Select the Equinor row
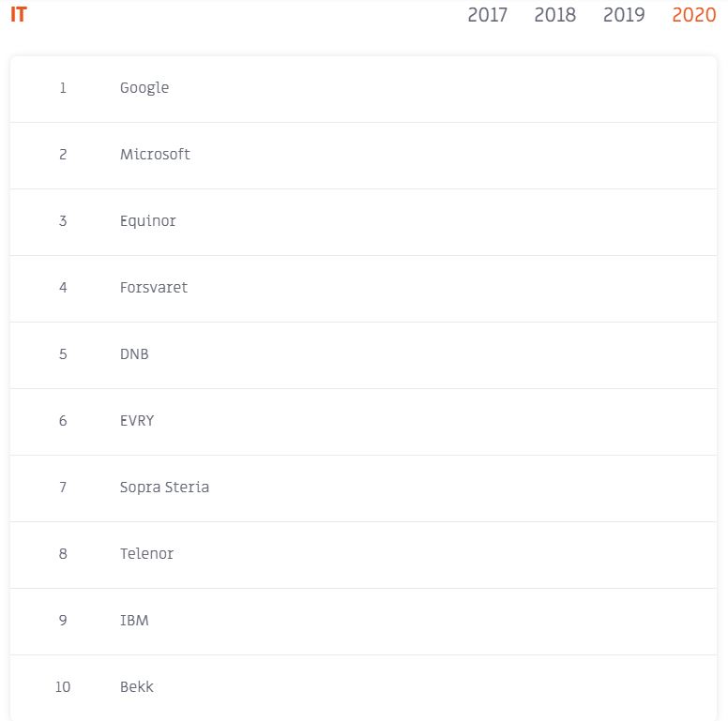This screenshot has height=721, width=728. coord(364,222)
